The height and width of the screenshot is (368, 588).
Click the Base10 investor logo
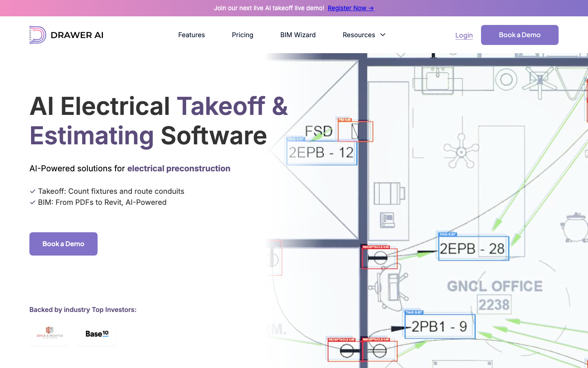point(97,334)
